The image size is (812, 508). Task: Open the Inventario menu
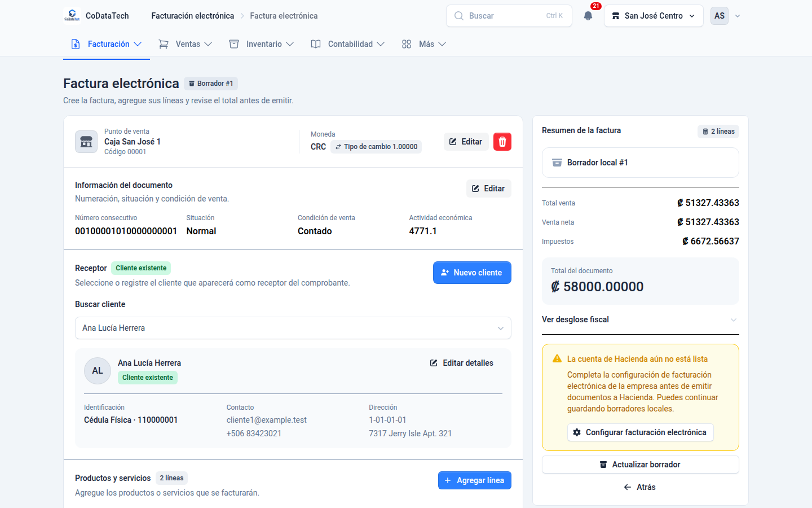pos(262,44)
